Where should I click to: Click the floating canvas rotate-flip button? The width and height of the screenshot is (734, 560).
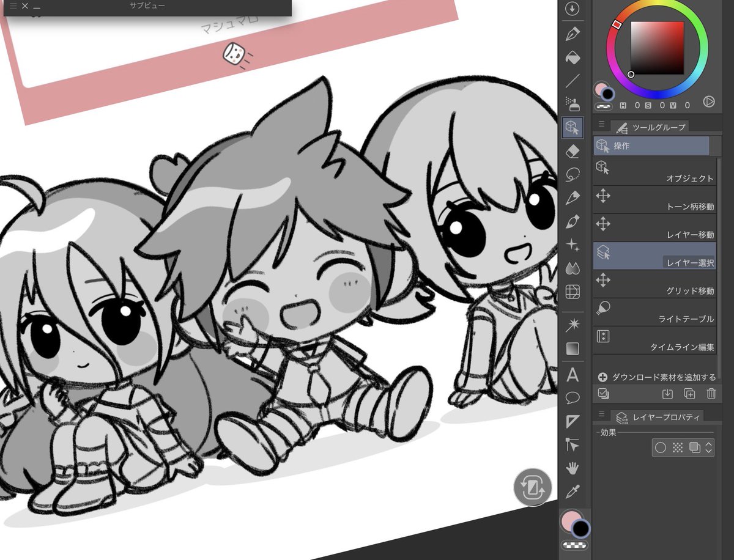533,487
